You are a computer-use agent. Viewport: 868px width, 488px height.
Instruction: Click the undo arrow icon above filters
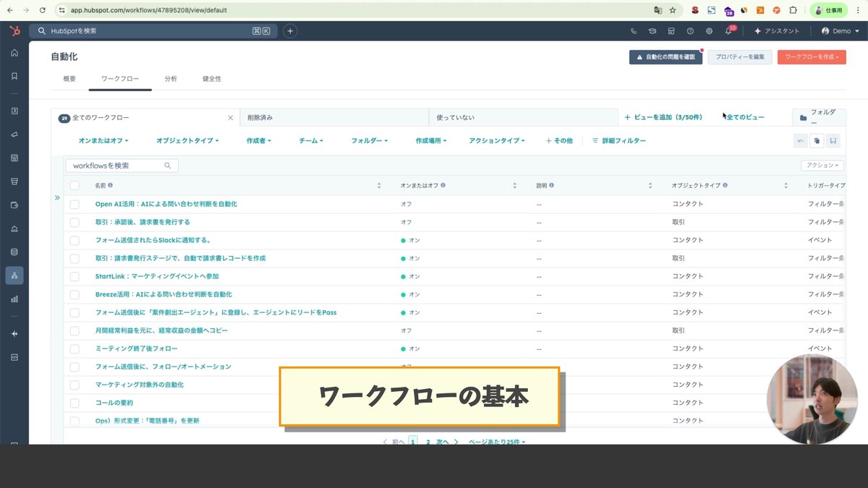[x=801, y=140]
